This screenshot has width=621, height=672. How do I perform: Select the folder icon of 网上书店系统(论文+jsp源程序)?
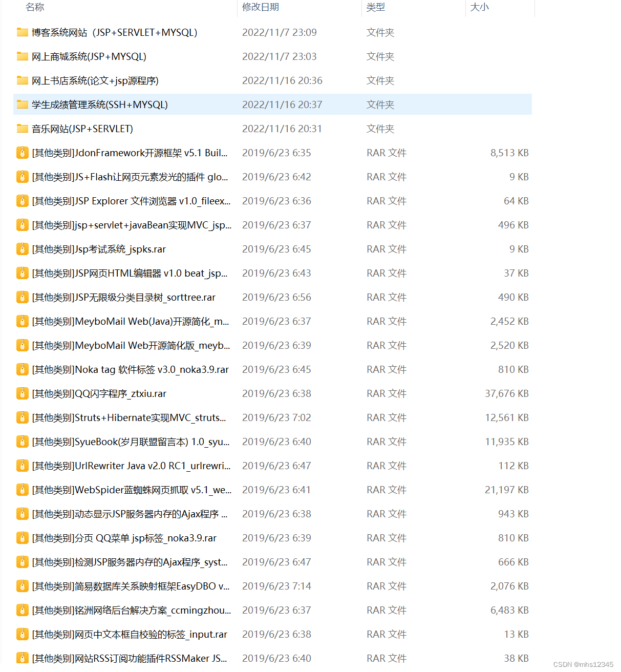(x=23, y=80)
